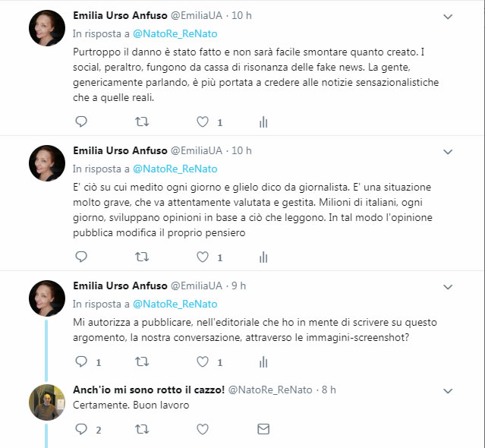This screenshot has height=448, width=485.
Task: Expand the first tweet's options chevron
Action: (x=448, y=16)
